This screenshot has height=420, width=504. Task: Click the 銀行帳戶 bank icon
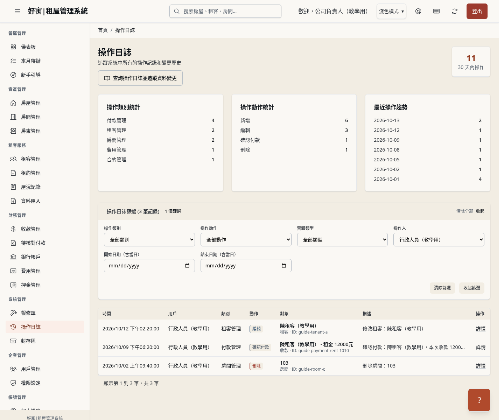13,257
